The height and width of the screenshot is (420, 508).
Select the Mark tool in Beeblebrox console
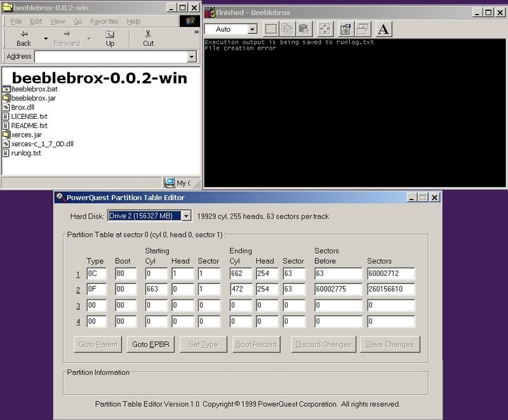(x=271, y=29)
